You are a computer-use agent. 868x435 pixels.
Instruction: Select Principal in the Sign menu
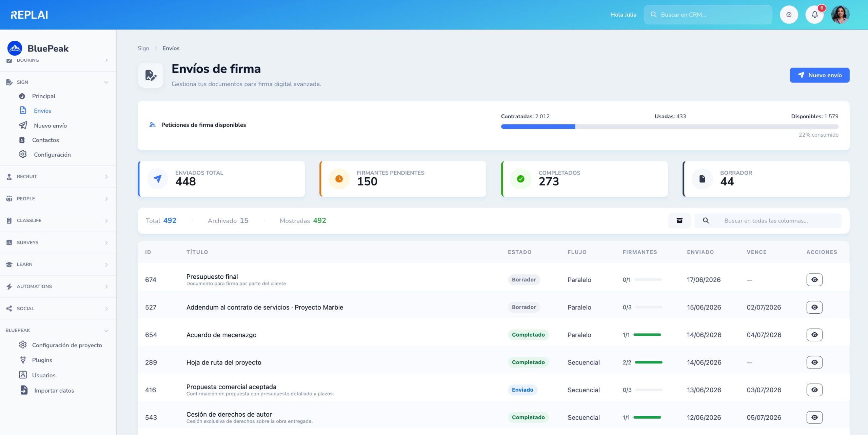click(x=43, y=96)
